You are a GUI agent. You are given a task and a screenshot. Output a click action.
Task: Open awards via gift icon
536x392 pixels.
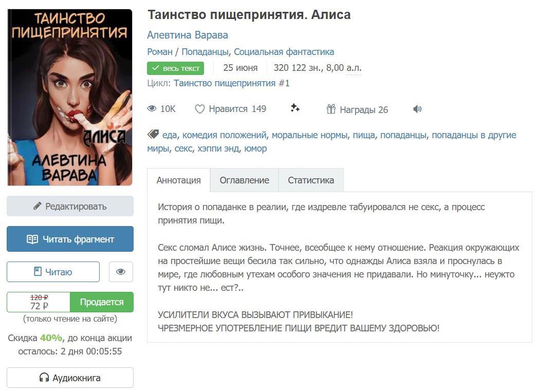331,109
